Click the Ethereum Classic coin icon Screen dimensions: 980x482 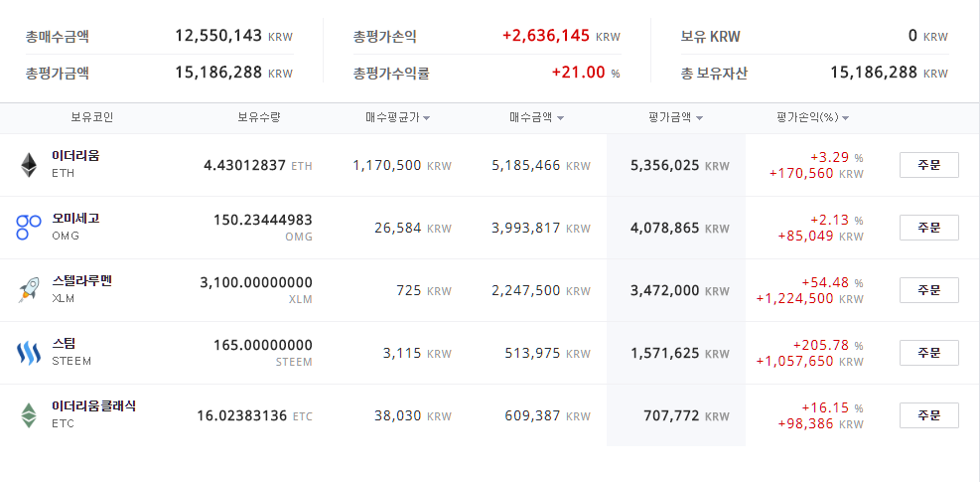click(x=28, y=415)
